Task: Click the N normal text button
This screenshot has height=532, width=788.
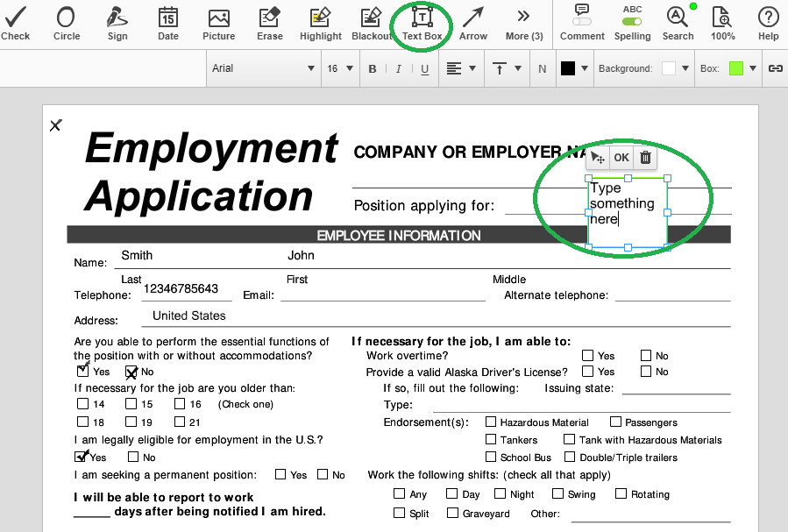Action: (543, 69)
